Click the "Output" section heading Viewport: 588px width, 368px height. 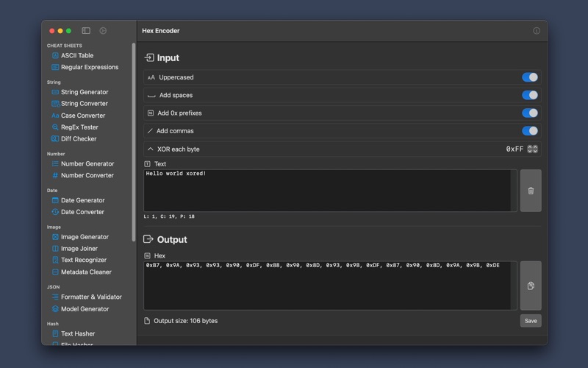point(172,240)
